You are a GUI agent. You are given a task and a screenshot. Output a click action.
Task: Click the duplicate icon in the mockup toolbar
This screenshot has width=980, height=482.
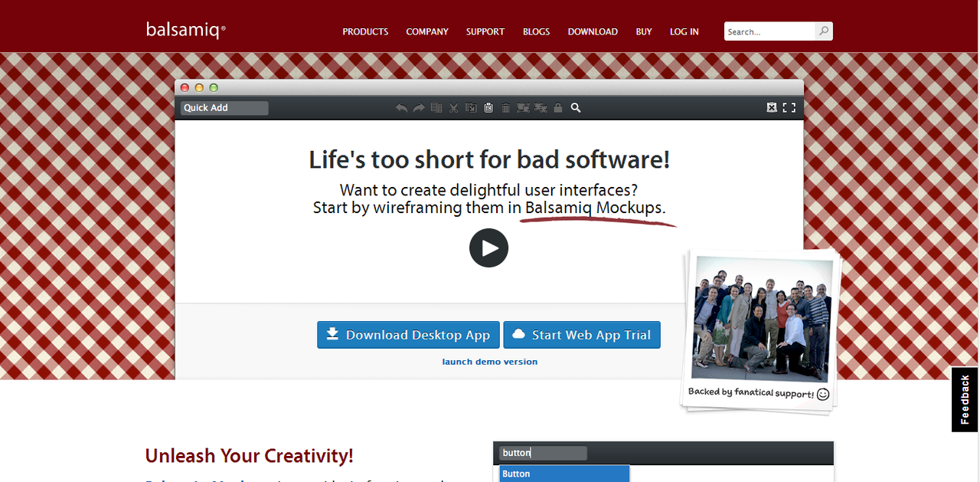click(436, 108)
